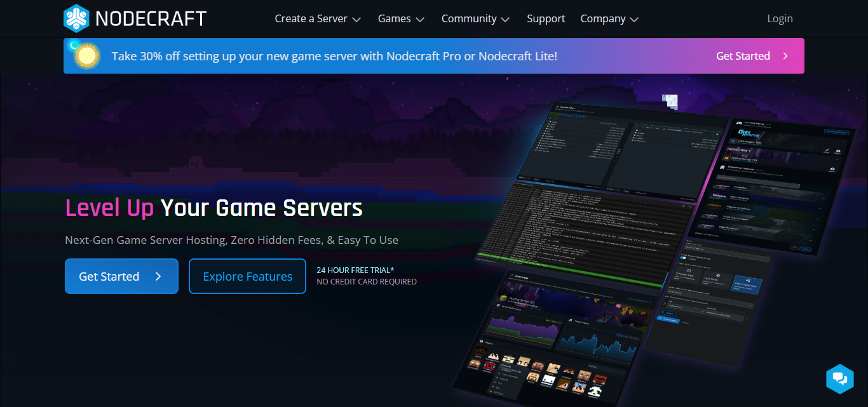
Task: Expand the Games menu chevron
Action: point(420,20)
